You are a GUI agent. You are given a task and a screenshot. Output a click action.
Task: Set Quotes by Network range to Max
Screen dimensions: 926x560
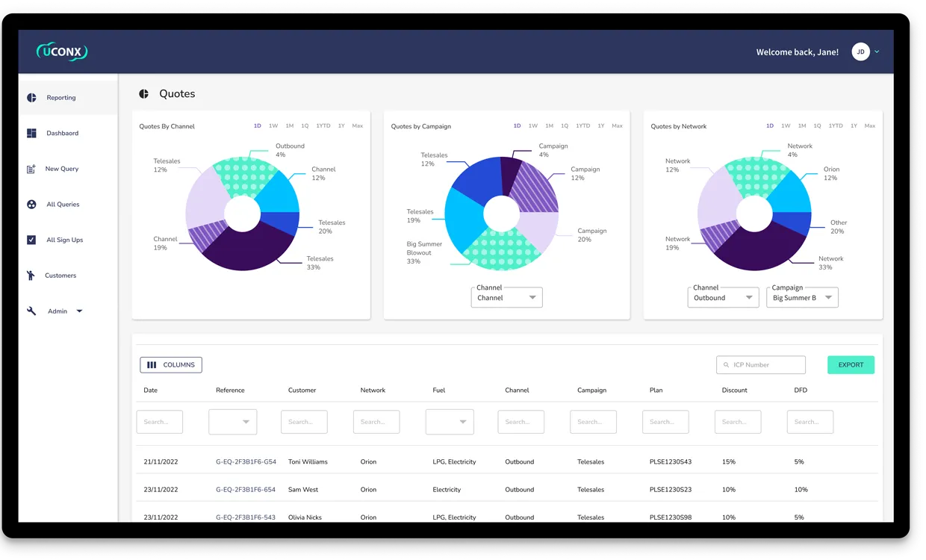tap(870, 126)
